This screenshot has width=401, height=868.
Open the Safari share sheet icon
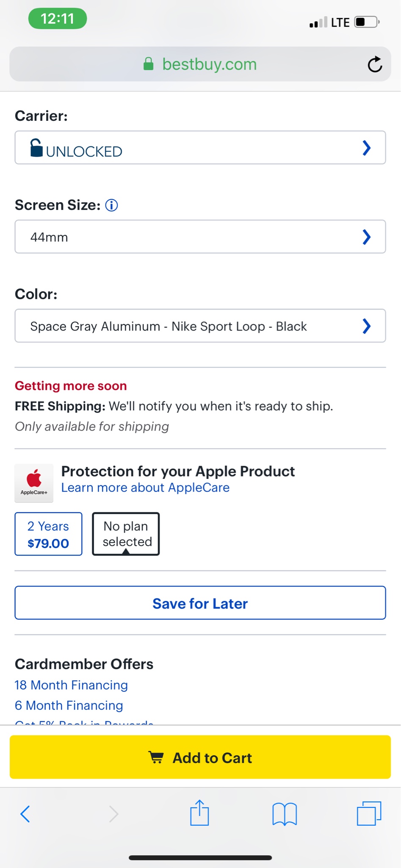199,813
